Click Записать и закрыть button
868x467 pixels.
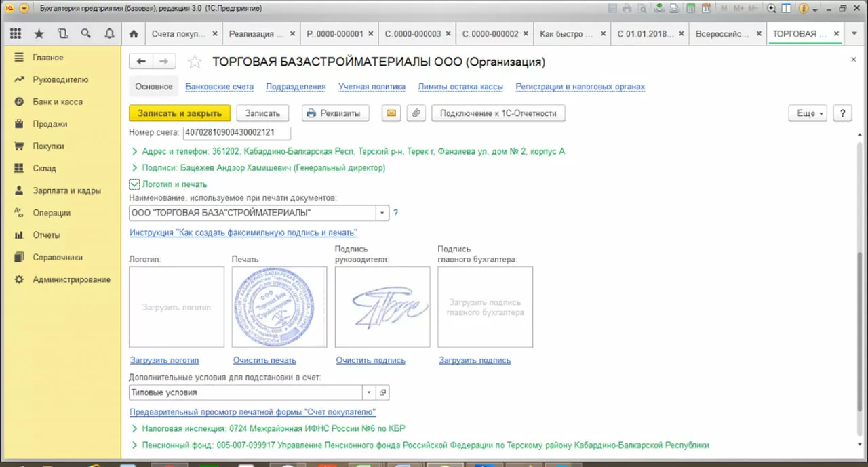click(180, 113)
